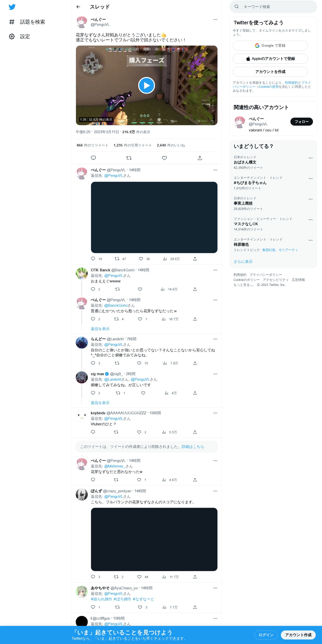The image size is (322, 644).
Task: Like keybinds' Vtuber reply
Action: (x=139, y=432)
